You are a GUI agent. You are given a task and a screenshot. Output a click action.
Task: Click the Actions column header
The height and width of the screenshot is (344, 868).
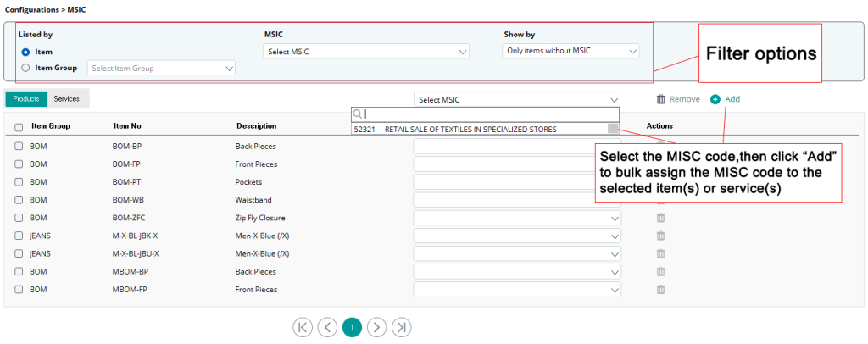[659, 126]
